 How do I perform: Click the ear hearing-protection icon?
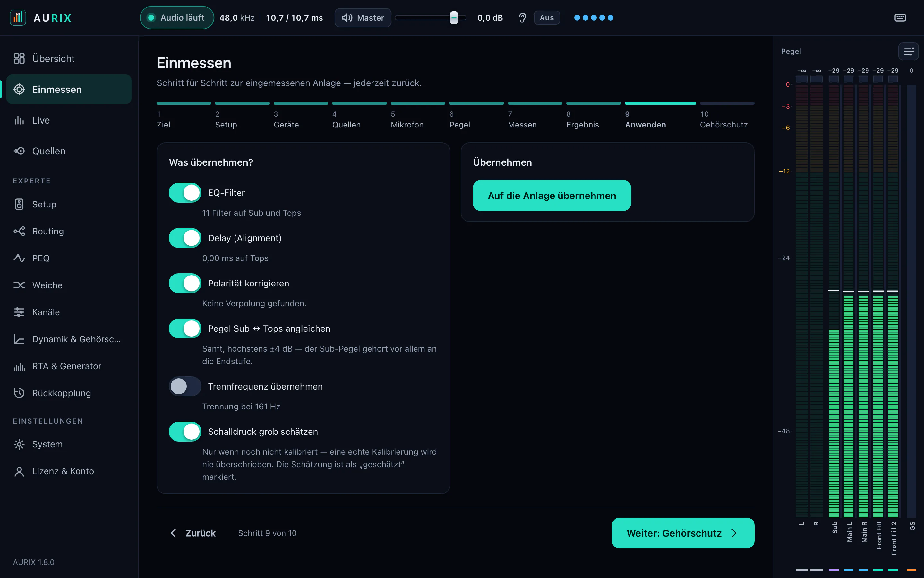[x=522, y=18]
